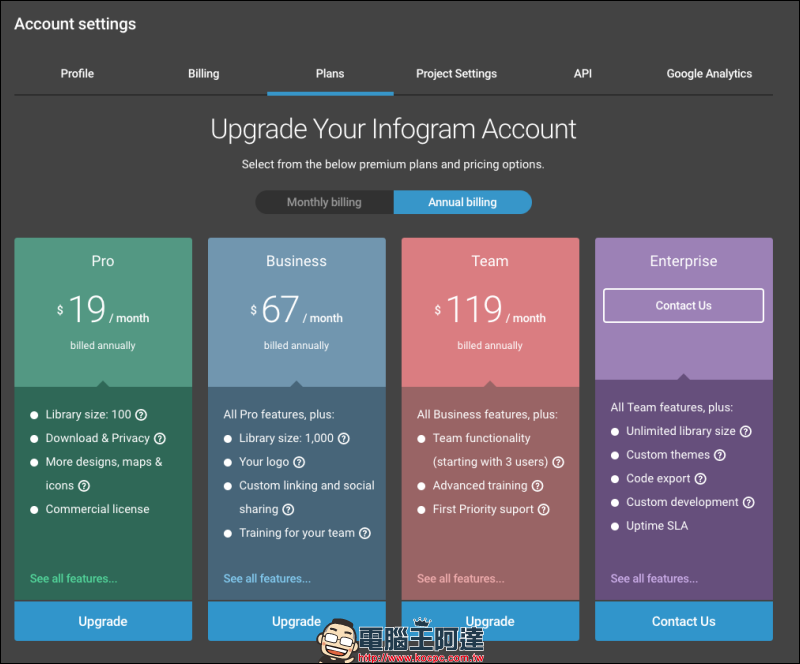Click the Pro plan title

point(103,261)
